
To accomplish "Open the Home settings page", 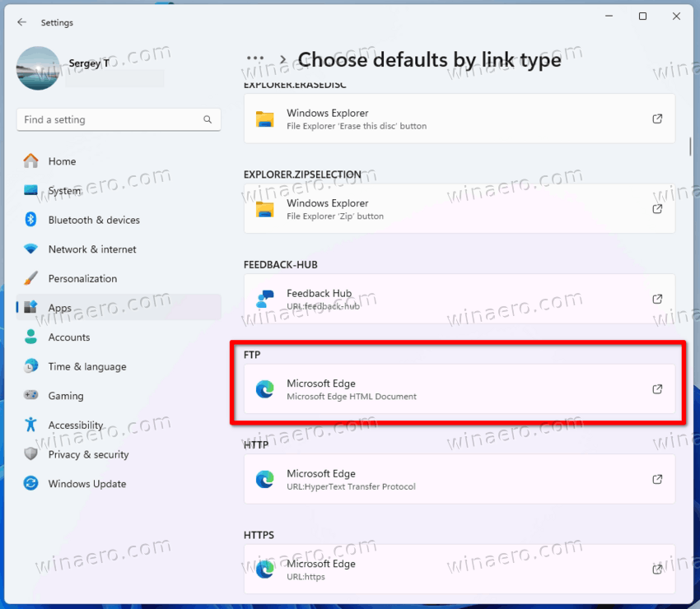I will (x=119, y=161).
